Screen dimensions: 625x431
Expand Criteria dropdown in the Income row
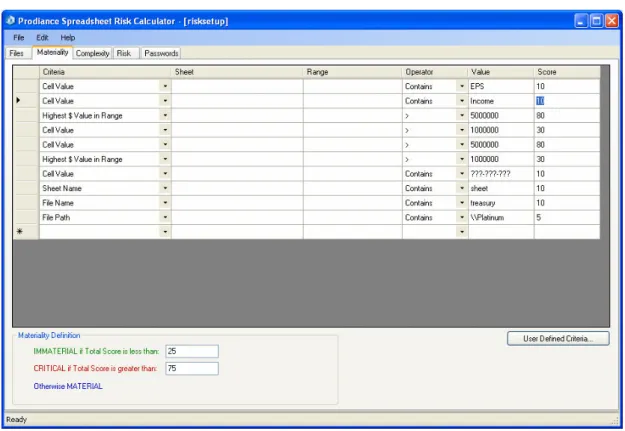pos(165,101)
